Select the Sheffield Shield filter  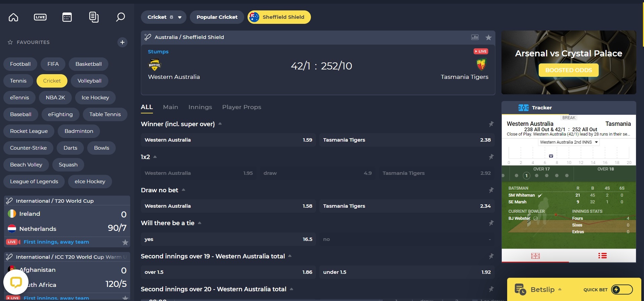click(279, 17)
